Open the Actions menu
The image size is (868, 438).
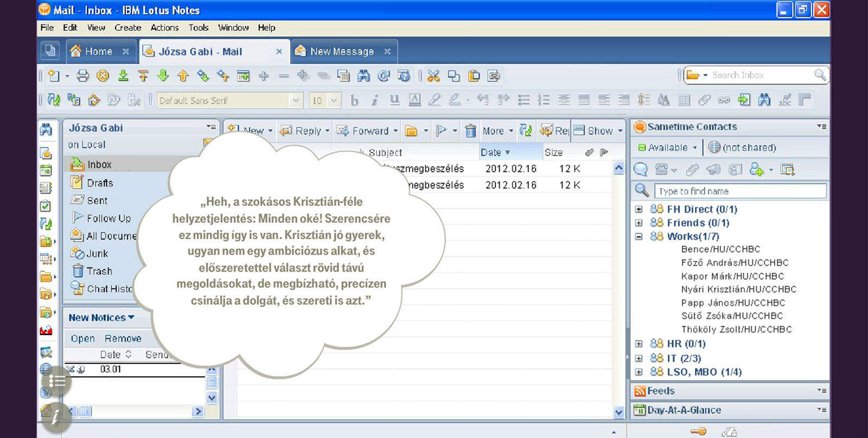(x=164, y=28)
